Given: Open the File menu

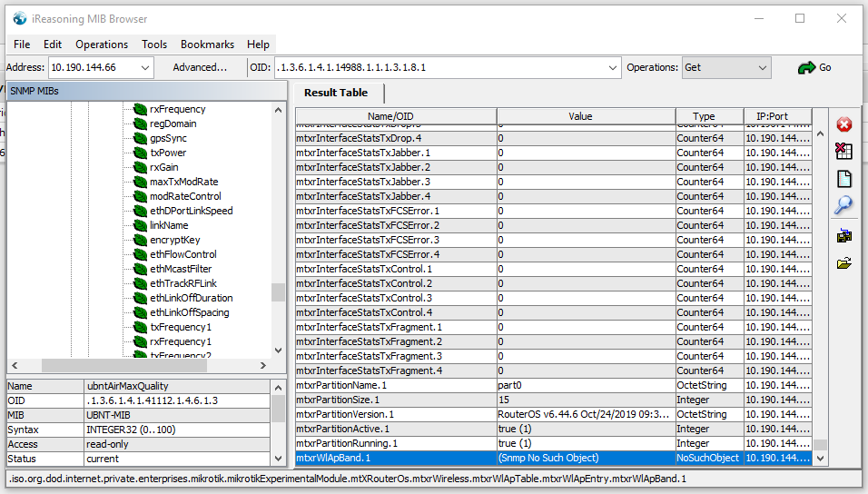Looking at the screenshot, I should [x=22, y=44].
